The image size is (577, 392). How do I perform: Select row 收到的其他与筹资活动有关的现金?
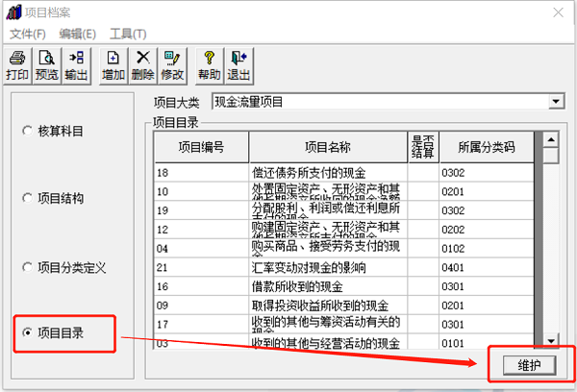pyautogui.click(x=344, y=325)
